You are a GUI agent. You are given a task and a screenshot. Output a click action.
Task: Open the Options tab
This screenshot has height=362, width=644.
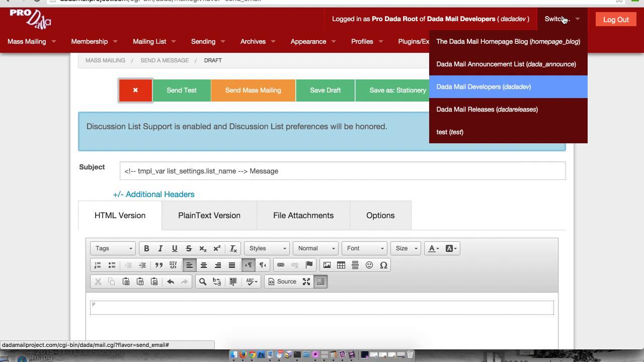coord(380,215)
